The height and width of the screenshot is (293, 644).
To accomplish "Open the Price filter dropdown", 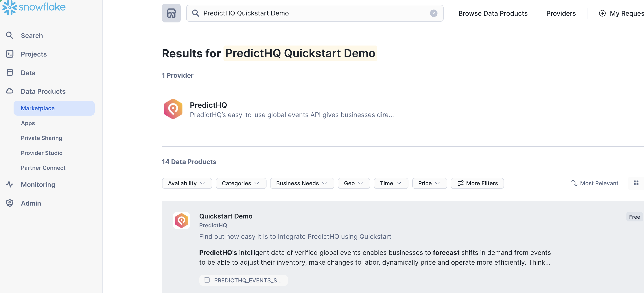I will point(429,183).
